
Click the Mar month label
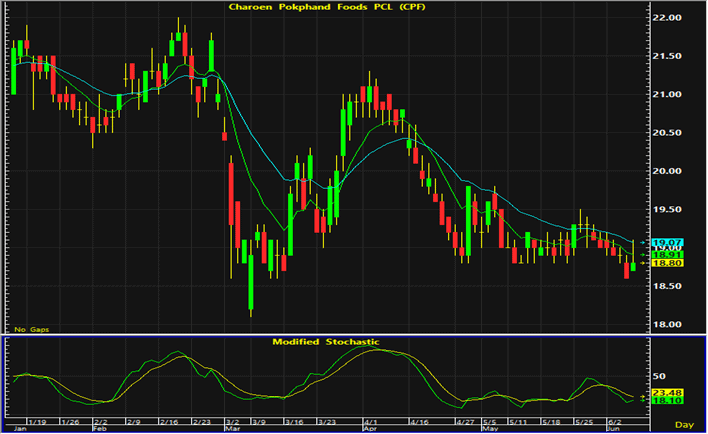[232, 428]
